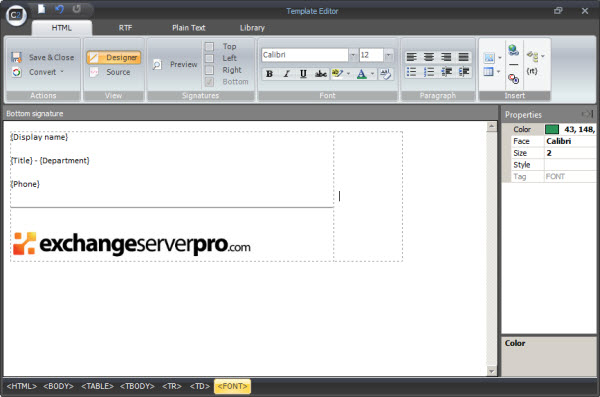This screenshot has width=600, height=397.
Task: Insert a horizontal line
Action: [x=514, y=64]
